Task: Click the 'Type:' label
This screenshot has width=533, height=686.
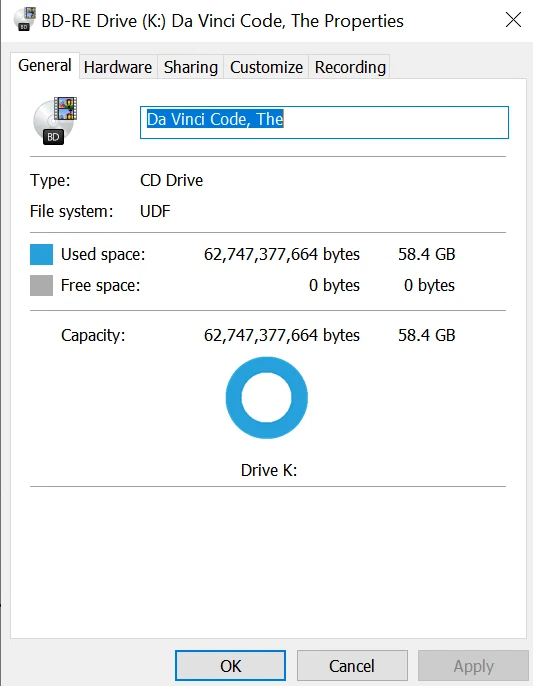Action: pyautogui.click(x=50, y=180)
